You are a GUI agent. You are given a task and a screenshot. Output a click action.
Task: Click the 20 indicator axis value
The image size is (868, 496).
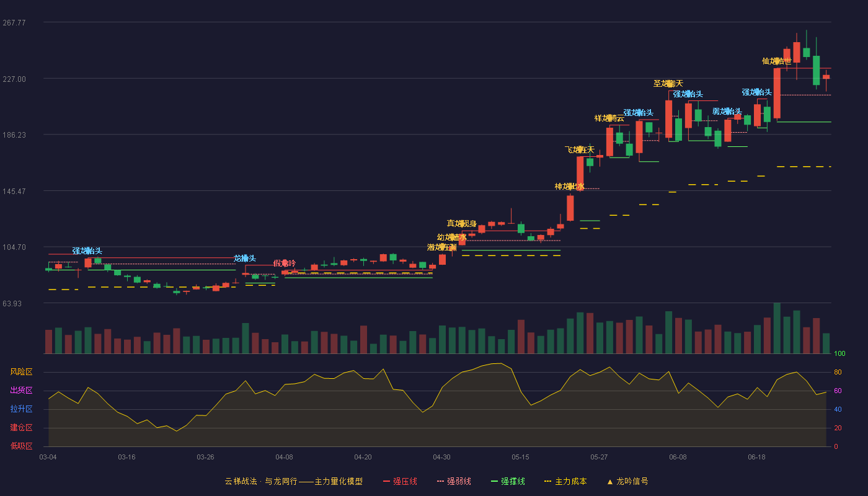tap(837, 428)
